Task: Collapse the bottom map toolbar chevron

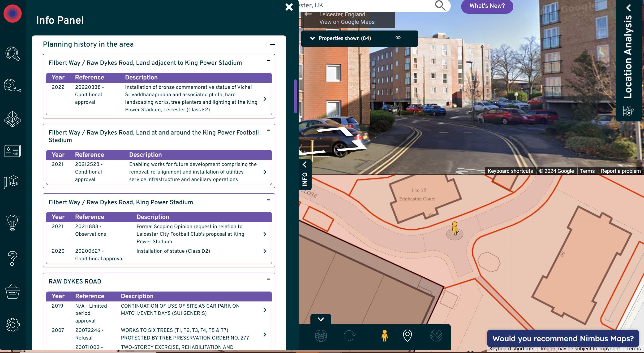Action: 321,319
